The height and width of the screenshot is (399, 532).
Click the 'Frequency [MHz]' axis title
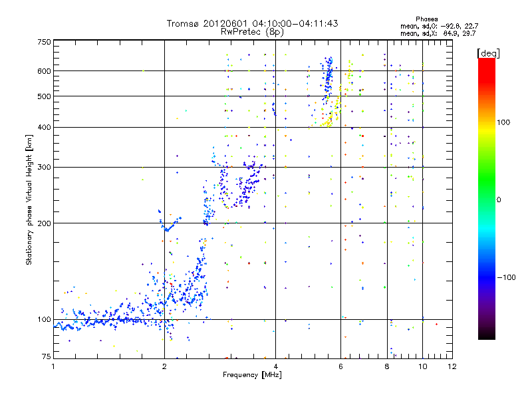[252, 375]
